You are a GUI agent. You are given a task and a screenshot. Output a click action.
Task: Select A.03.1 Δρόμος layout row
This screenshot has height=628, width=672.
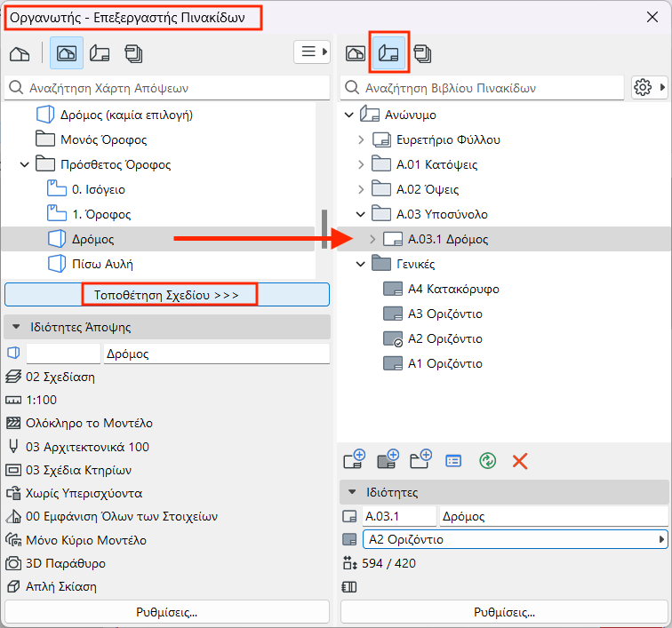coord(504,239)
